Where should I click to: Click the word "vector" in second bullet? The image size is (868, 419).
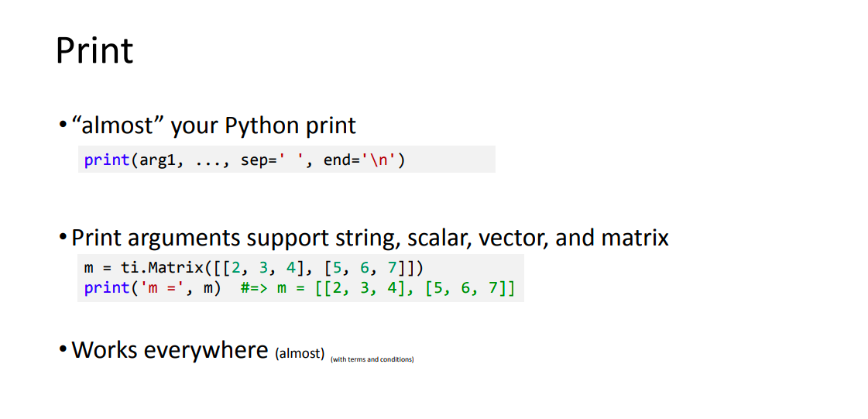[513, 238]
